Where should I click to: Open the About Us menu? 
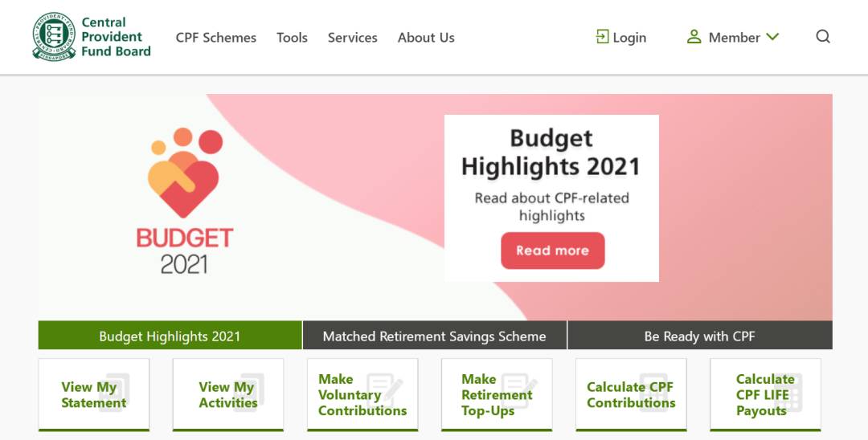426,38
